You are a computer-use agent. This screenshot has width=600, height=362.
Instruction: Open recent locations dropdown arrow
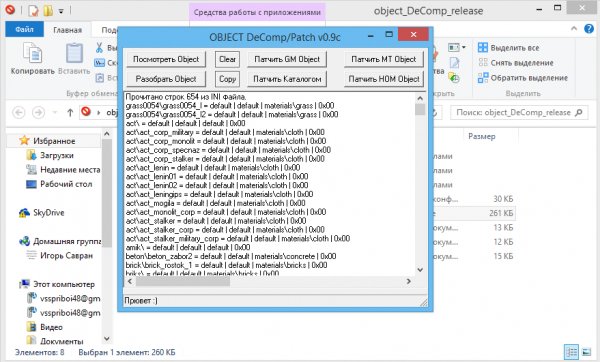[x=55, y=113]
